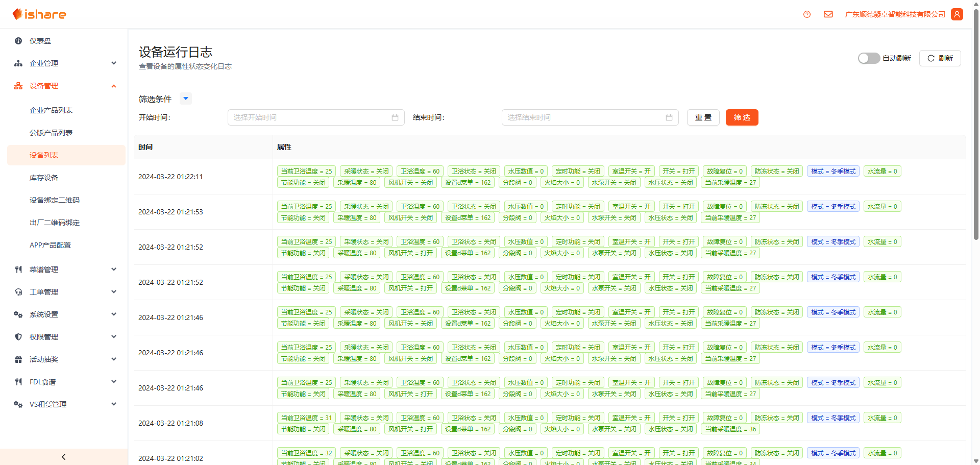980x465 pixels.
Task: Click the orange 筛选 button
Action: (742, 117)
